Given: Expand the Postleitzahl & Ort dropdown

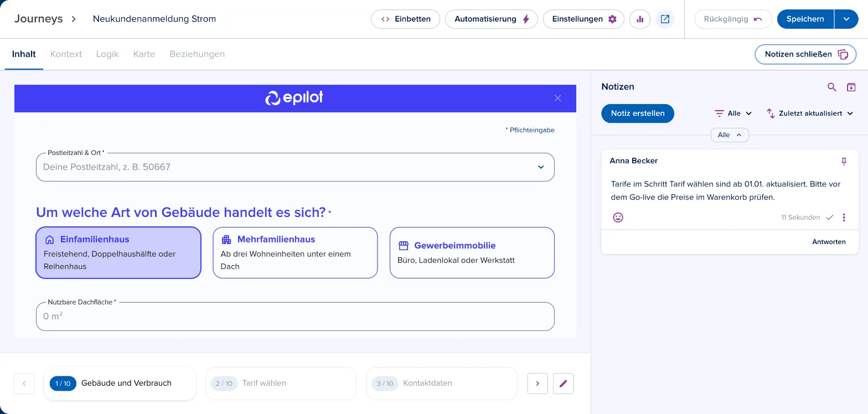Looking at the screenshot, I should click(541, 167).
